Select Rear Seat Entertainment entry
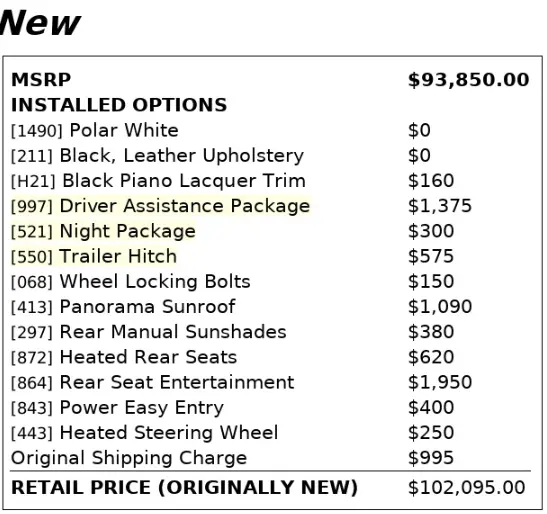 pyautogui.click(x=152, y=382)
